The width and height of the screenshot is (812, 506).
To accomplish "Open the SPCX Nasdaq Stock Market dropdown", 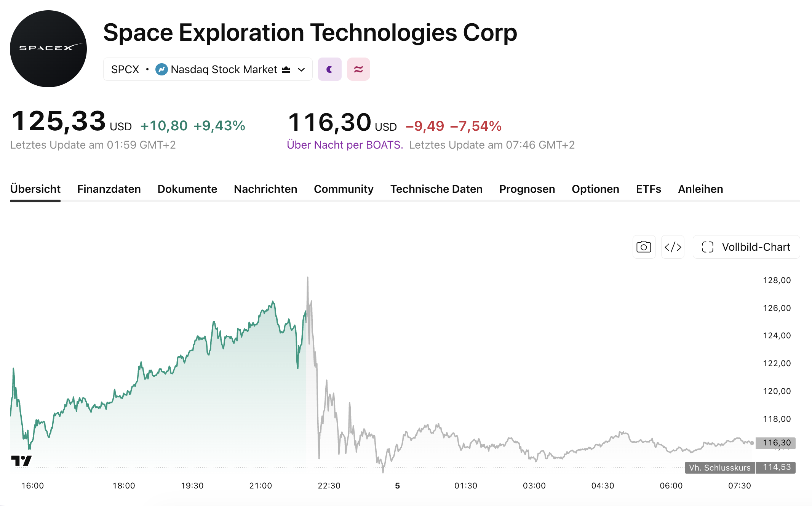I will pyautogui.click(x=208, y=69).
